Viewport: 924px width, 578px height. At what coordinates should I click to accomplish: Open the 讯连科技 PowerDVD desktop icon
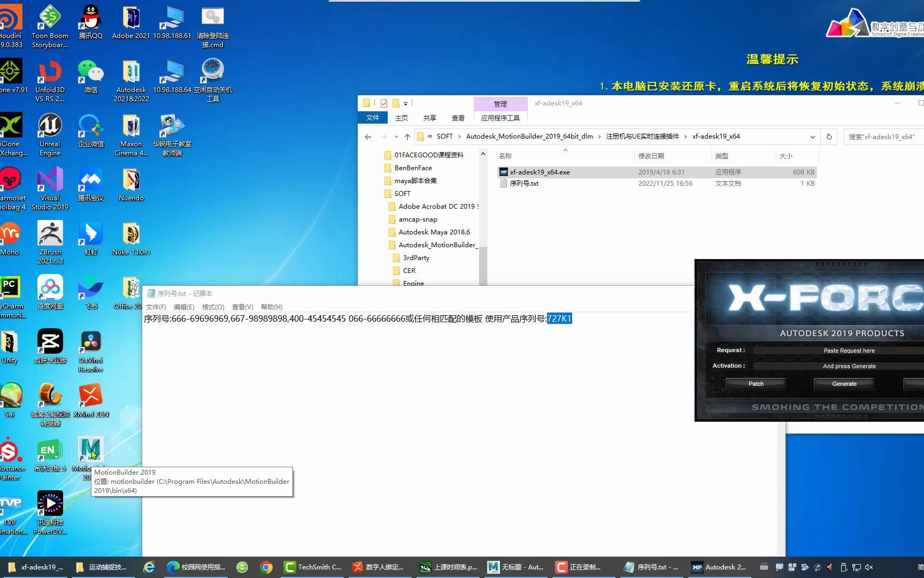click(x=50, y=513)
